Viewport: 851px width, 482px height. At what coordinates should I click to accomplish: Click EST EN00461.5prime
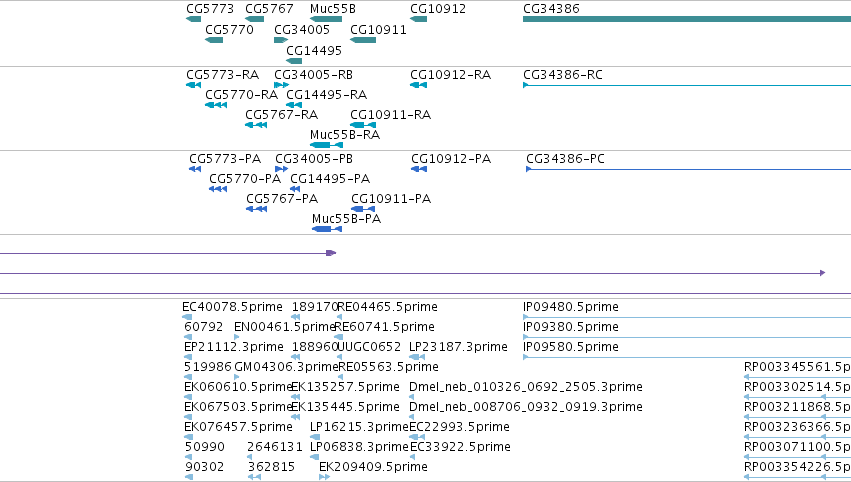(285, 327)
